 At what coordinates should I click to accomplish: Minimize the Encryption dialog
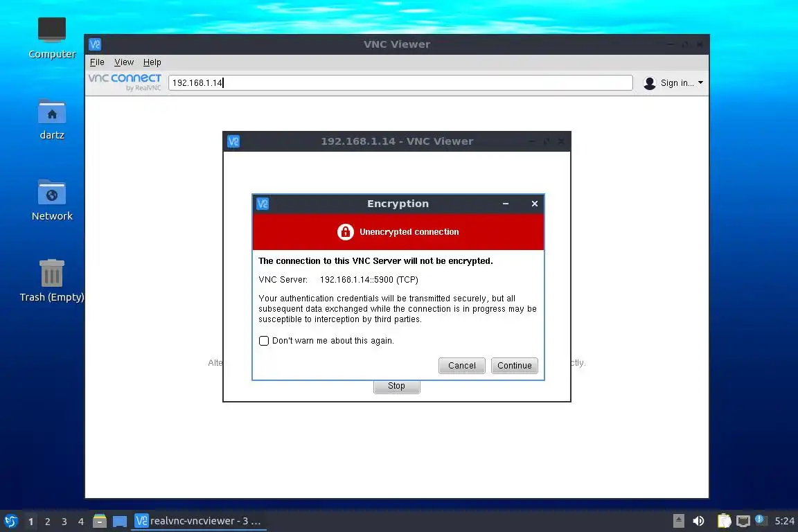pyautogui.click(x=506, y=204)
